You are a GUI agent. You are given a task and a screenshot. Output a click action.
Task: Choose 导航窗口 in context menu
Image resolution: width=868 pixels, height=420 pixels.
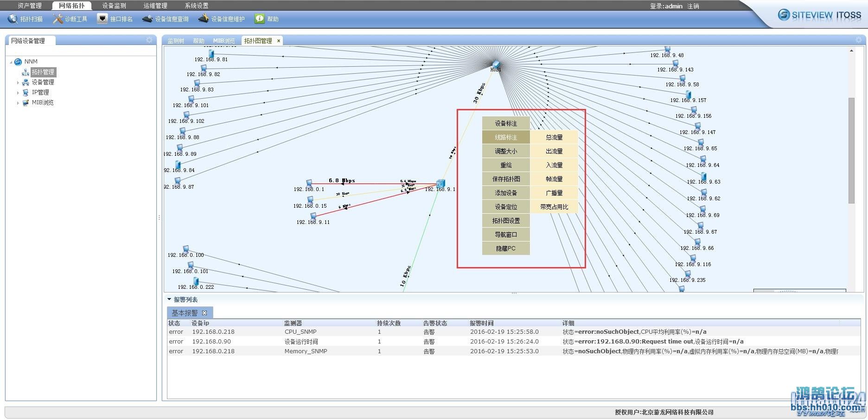point(506,235)
